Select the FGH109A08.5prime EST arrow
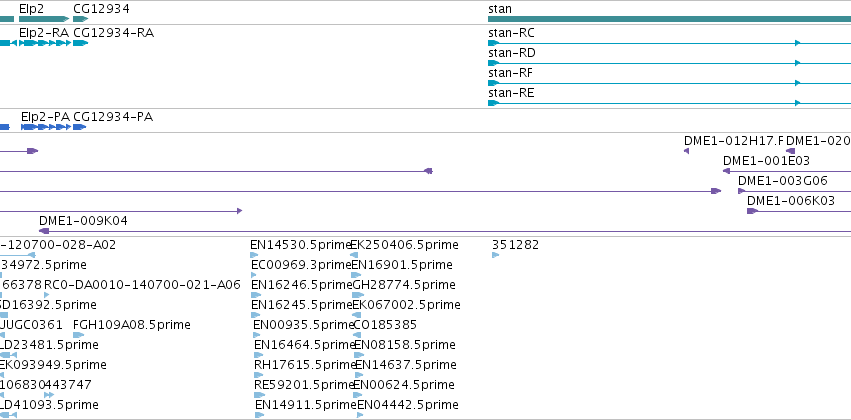Viewport: 851px width, 420px height. tap(78, 335)
